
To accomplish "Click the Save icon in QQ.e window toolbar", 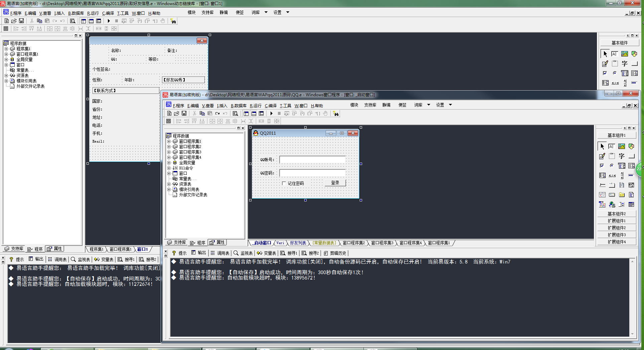I will click(184, 114).
